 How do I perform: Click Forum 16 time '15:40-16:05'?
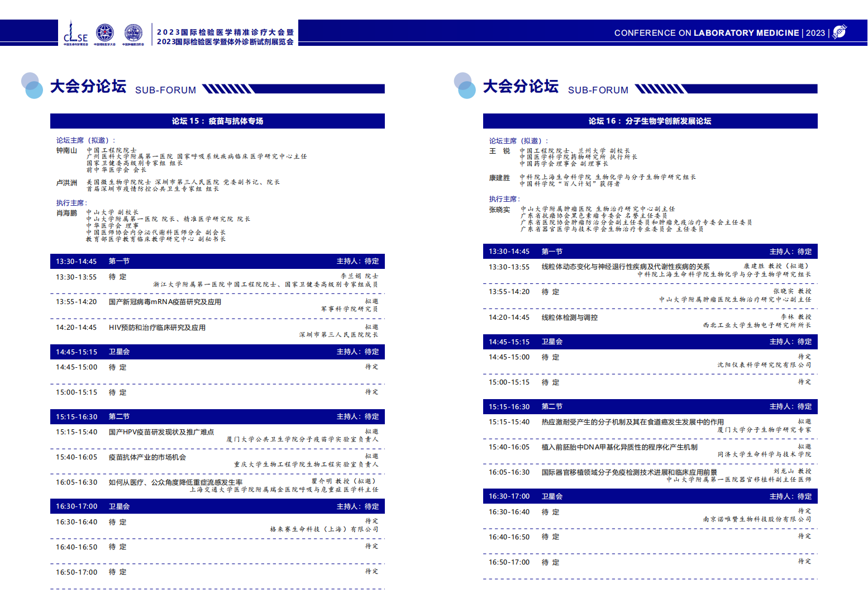click(509, 447)
